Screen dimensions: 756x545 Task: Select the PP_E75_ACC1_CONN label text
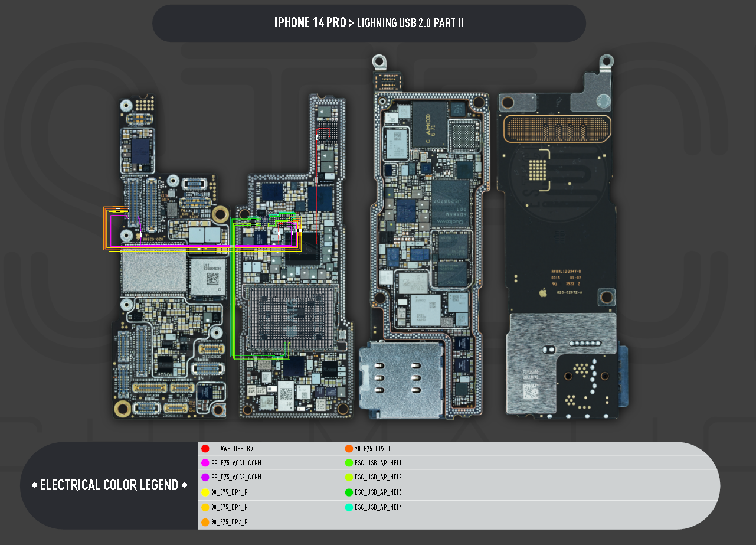(236, 463)
